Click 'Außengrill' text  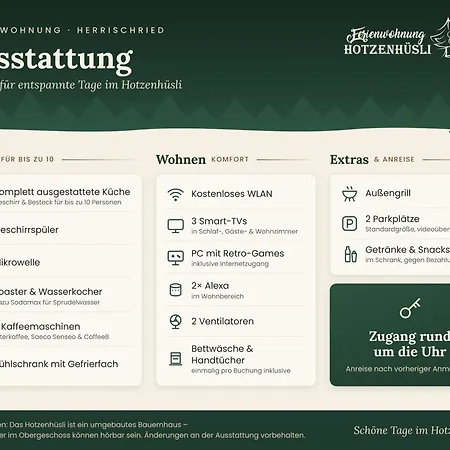(388, 193)
